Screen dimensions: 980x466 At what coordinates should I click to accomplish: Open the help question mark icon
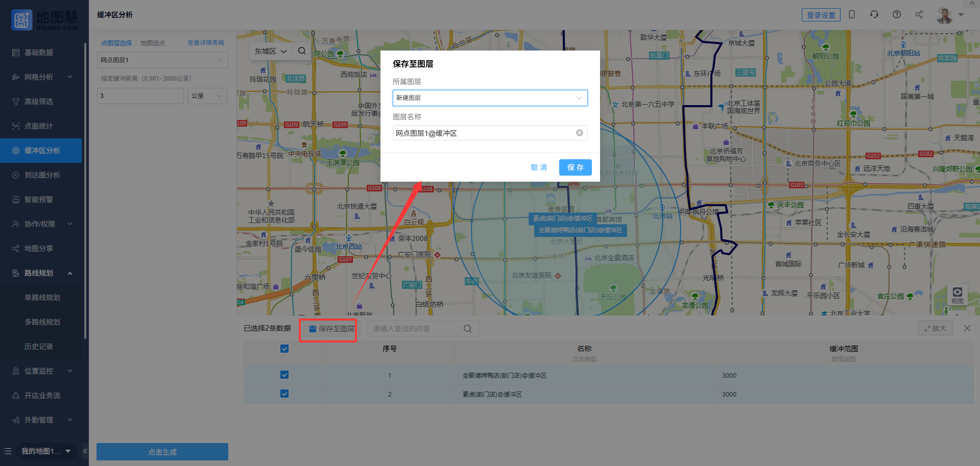click(896, 14)
